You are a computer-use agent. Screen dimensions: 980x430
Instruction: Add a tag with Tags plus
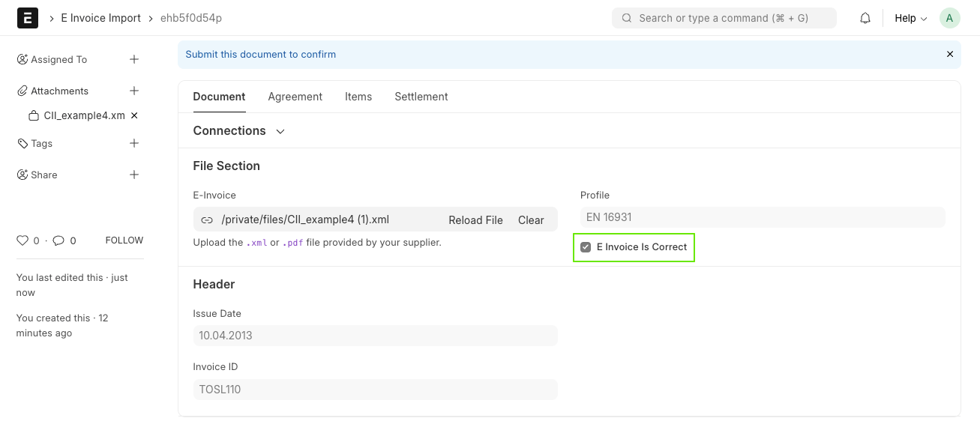(x=134, y=143)
